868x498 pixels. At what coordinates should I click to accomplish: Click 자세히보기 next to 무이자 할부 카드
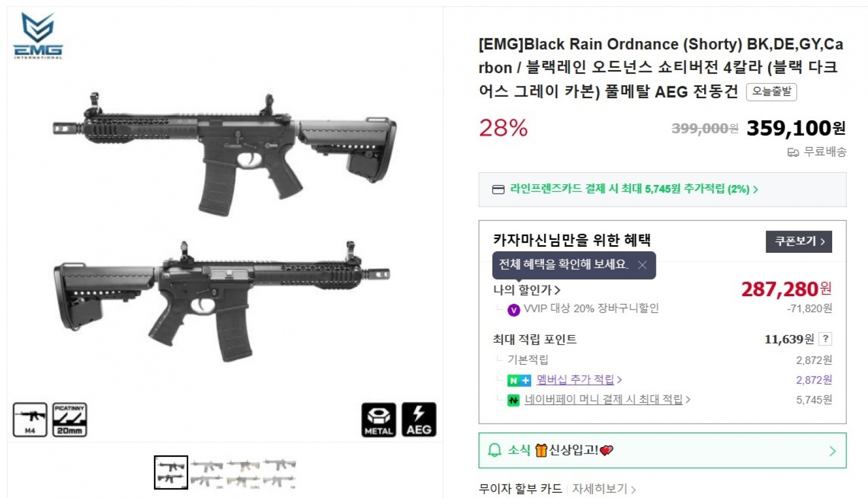[x=603, y=489]
